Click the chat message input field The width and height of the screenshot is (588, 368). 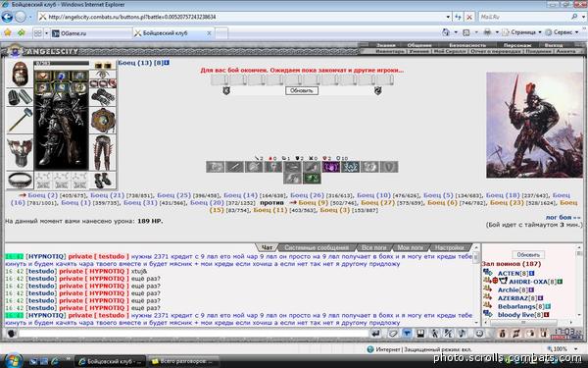tap(193, 334)
